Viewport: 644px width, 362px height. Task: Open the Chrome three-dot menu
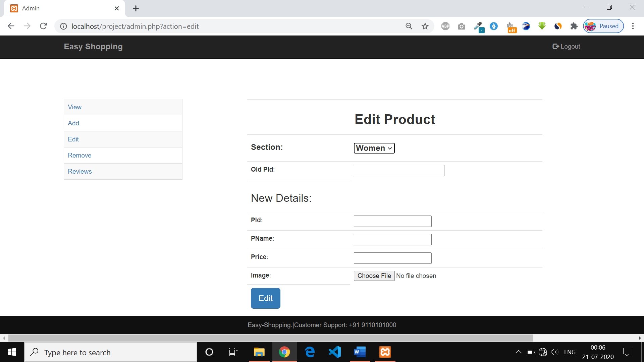click(x=633, y=26)
